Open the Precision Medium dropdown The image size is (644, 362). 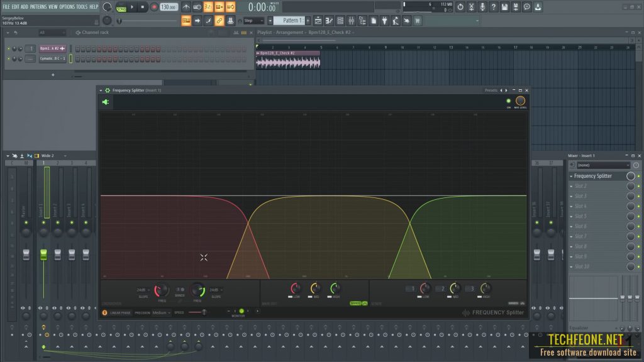(x=161, y=313)
